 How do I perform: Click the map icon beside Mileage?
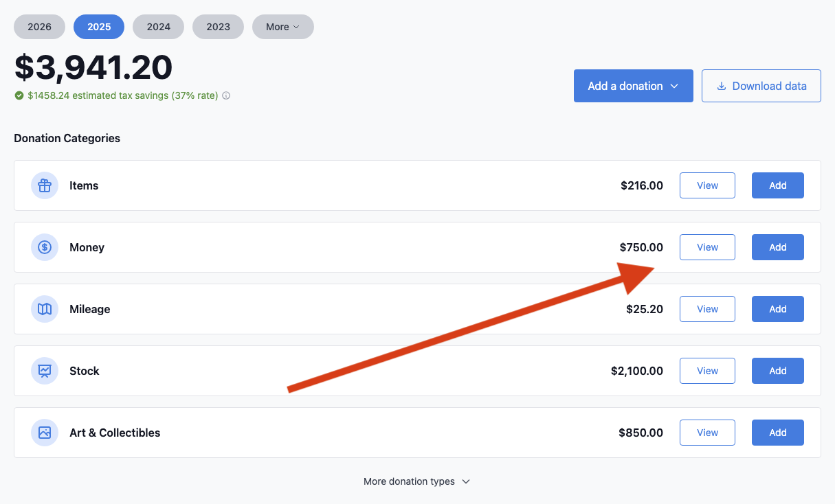44,309
